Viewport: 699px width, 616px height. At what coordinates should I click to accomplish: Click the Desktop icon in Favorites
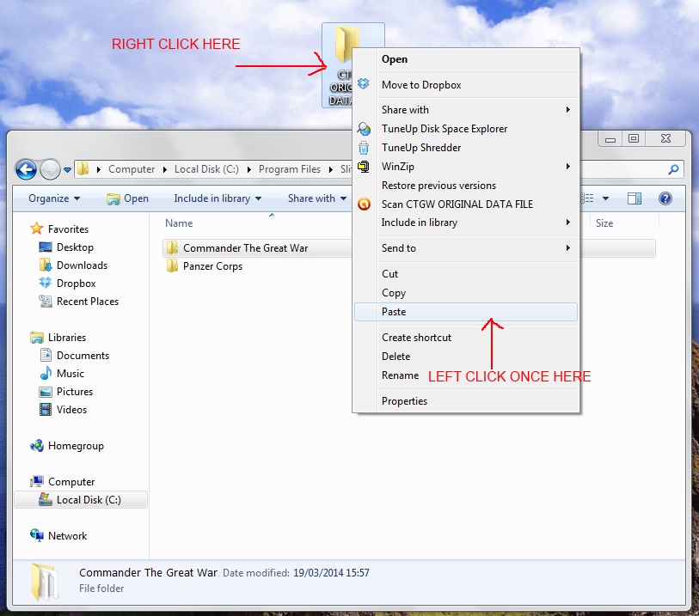[46, 247]
